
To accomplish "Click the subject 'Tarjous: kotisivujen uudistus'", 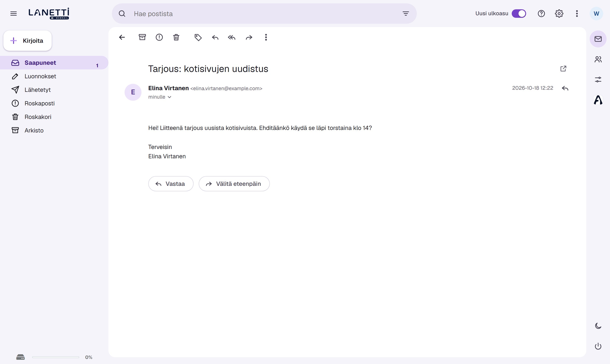I will (208, 69).
